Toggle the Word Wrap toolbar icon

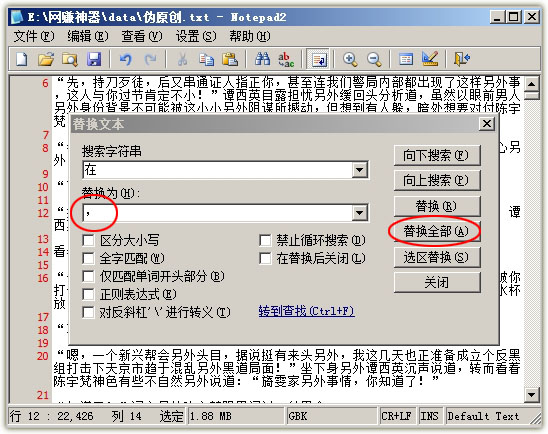pos(318,59)
